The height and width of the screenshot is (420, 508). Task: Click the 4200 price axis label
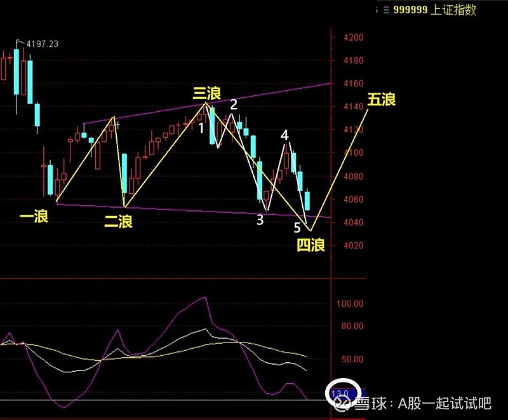(354, 37)
